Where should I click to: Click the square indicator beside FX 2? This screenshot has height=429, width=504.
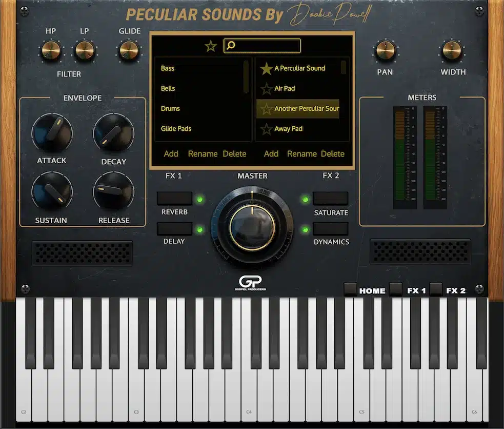pos(435,289)
